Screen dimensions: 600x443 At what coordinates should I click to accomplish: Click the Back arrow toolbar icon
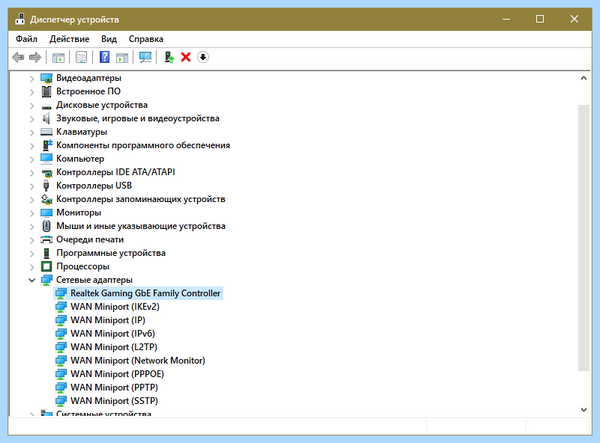(x=18, y=57)
